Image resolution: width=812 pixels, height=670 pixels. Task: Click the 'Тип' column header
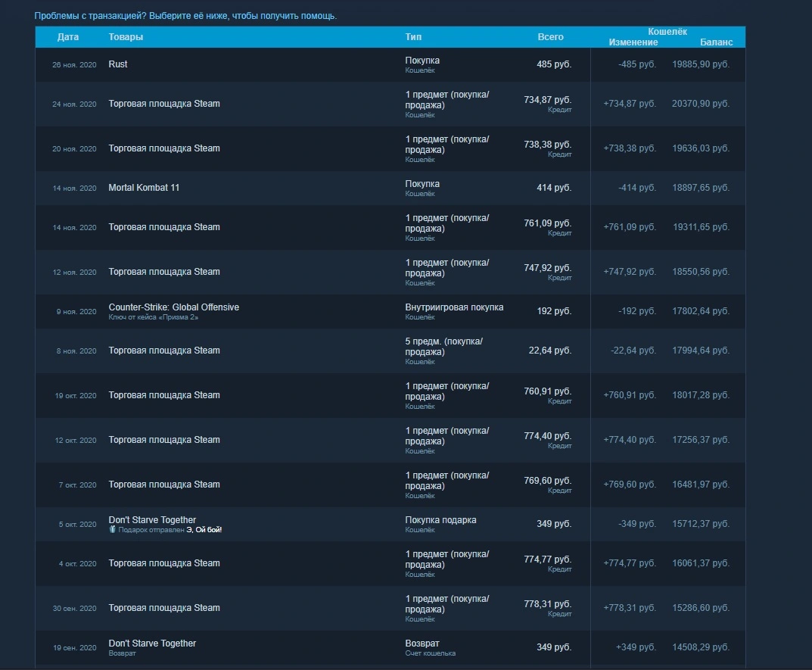tap(413, 37)
